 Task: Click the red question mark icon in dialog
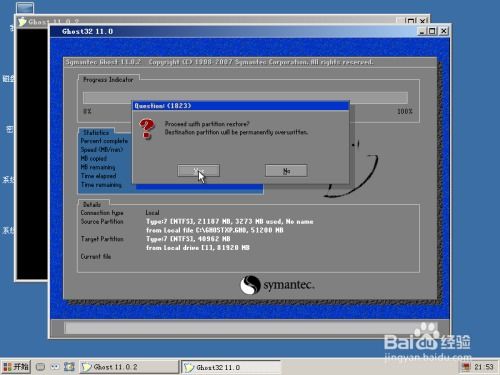click(x=147, y=129)
